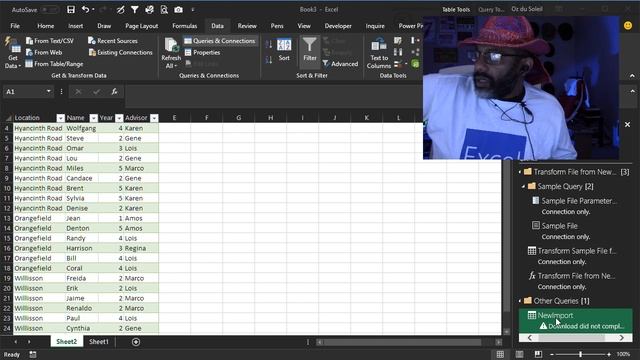Open query Properties
The height and width of the screenshot is (360, 640).
pyautogui.click(x=202, y=52)
